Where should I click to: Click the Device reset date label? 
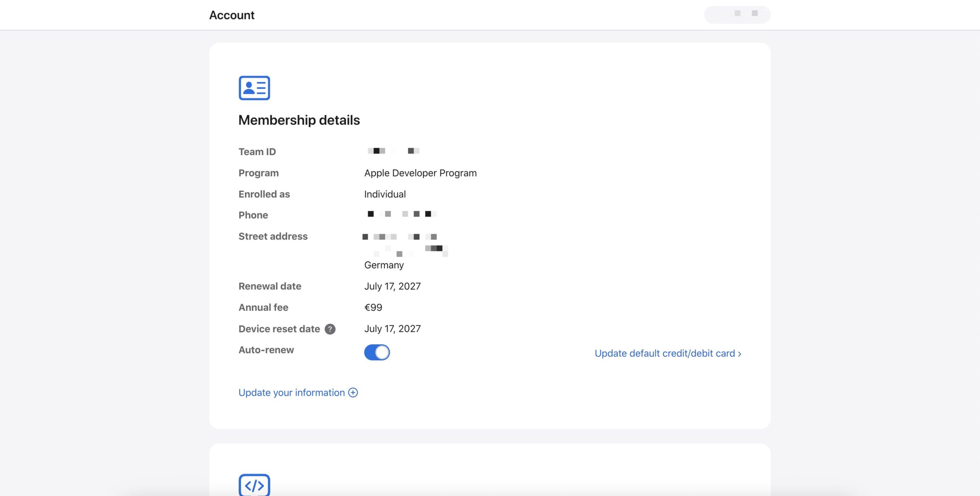[279, 329]
